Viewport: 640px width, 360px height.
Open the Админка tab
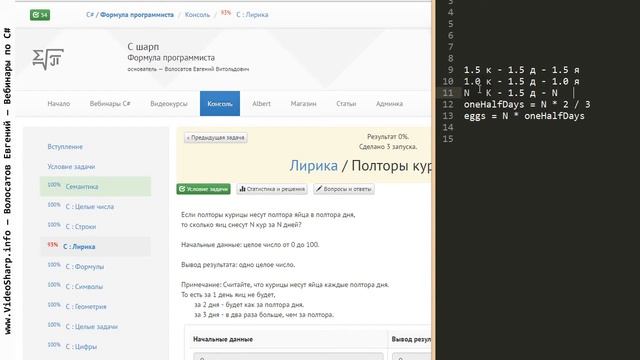pos(389,104)
